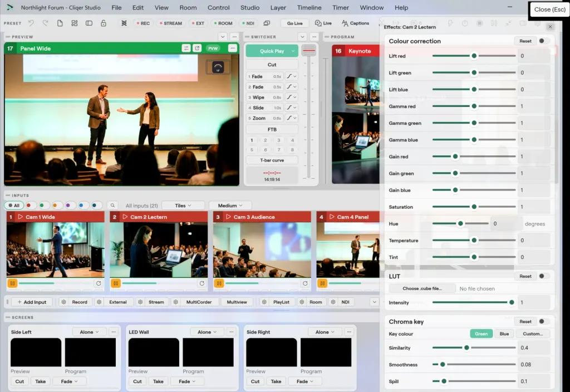Viewport: 570px width, 392px height.
Task: Adjust the Saturation slider handle
Action: 474,207
